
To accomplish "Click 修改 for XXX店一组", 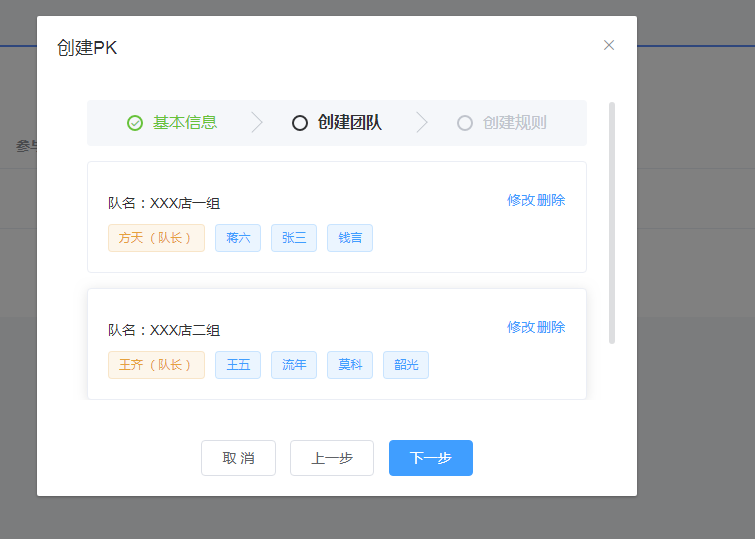I will [521, 200].
